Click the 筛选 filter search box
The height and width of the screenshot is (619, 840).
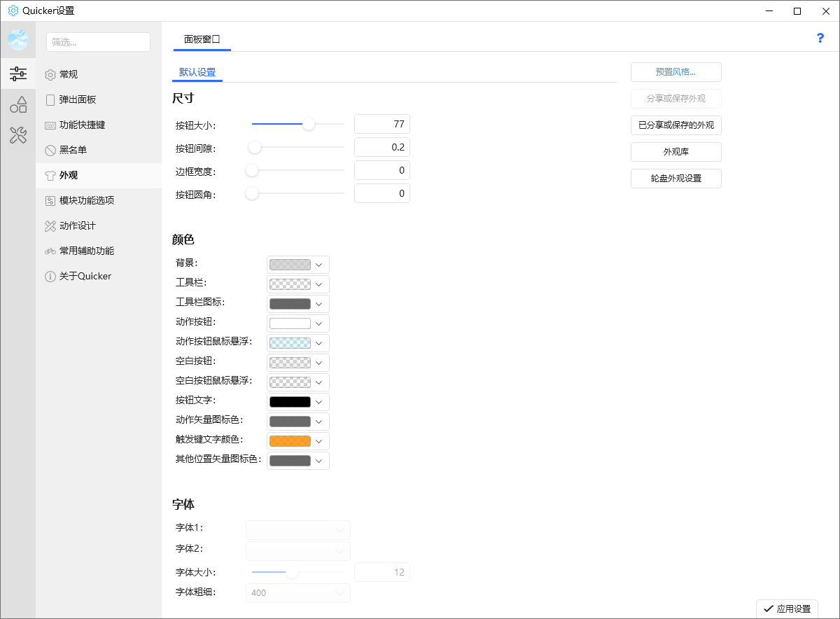click(98, 42)
